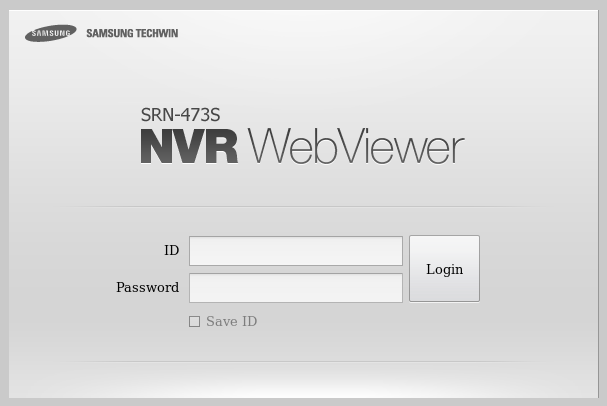Viewport: 607px width, 406px height.
Task: Click the Samsung oval logo
Action: pos(51,33)
